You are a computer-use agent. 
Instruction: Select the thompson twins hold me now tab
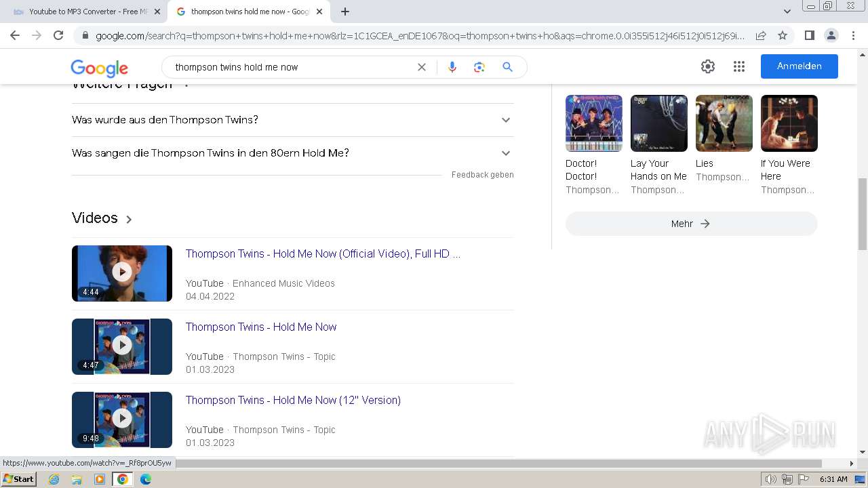[x=248, y=12]
